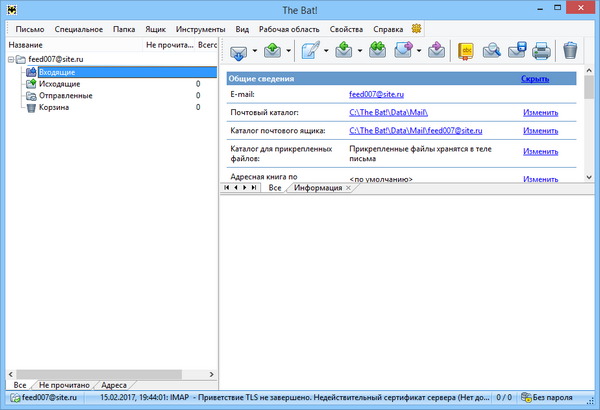The height and width of the screenshot is (410, 600).
Task: Click the magnifier search messages icon
Action: pos(492,50)
